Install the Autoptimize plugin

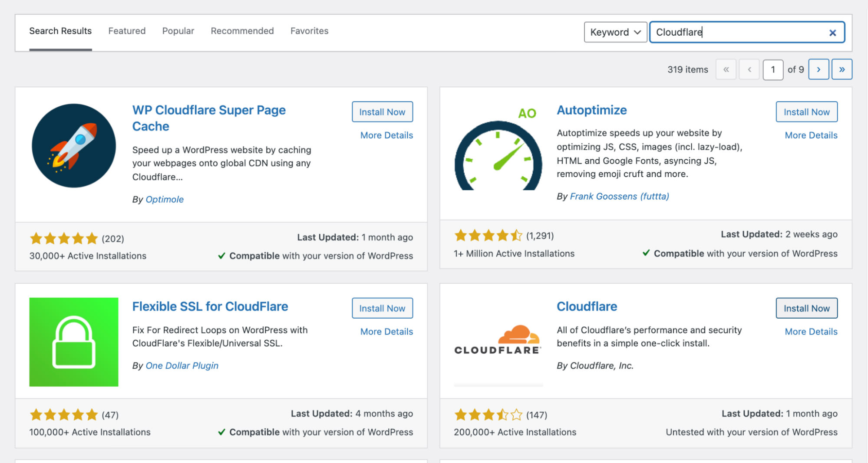806,112
